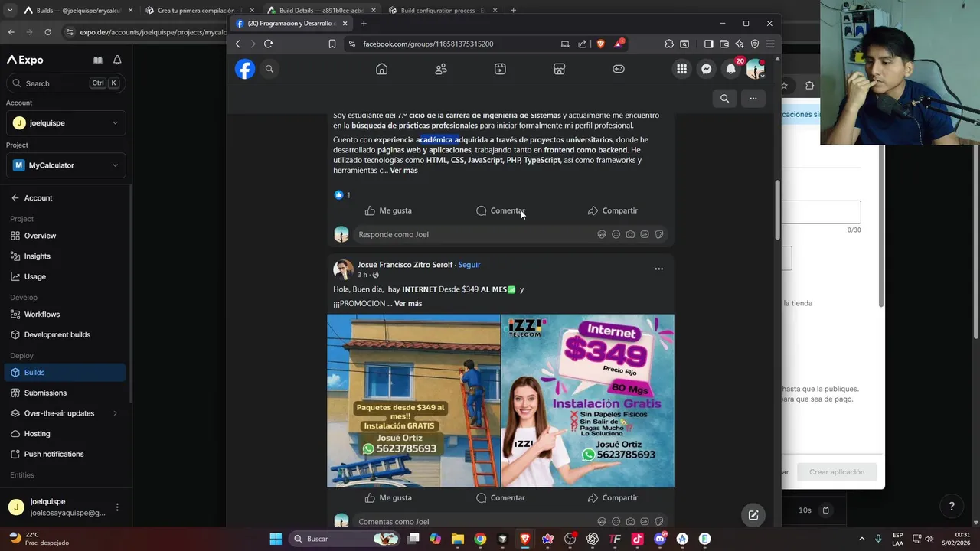Like the izzi internet post
980x551 pixels.
[x=388, y=497]
